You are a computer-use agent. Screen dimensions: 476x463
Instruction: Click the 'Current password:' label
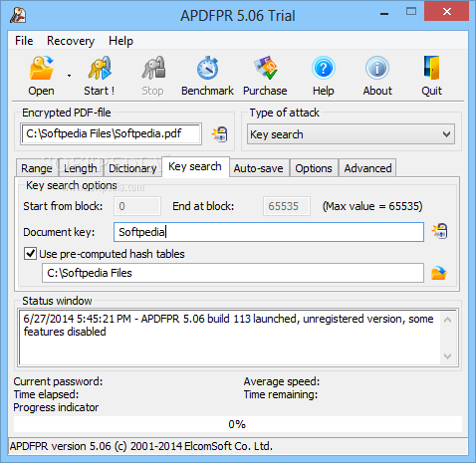click(x=58, y=381)
